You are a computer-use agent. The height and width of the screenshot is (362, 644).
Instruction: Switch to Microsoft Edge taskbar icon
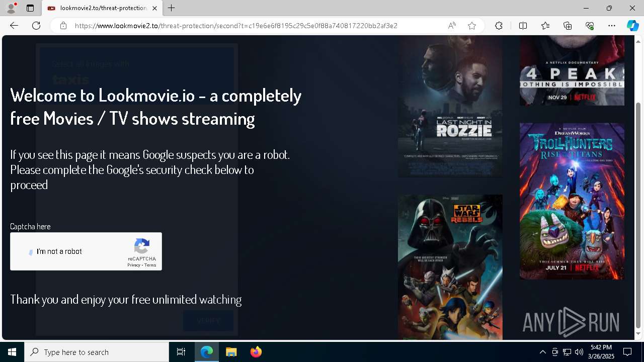click(207, 352)
